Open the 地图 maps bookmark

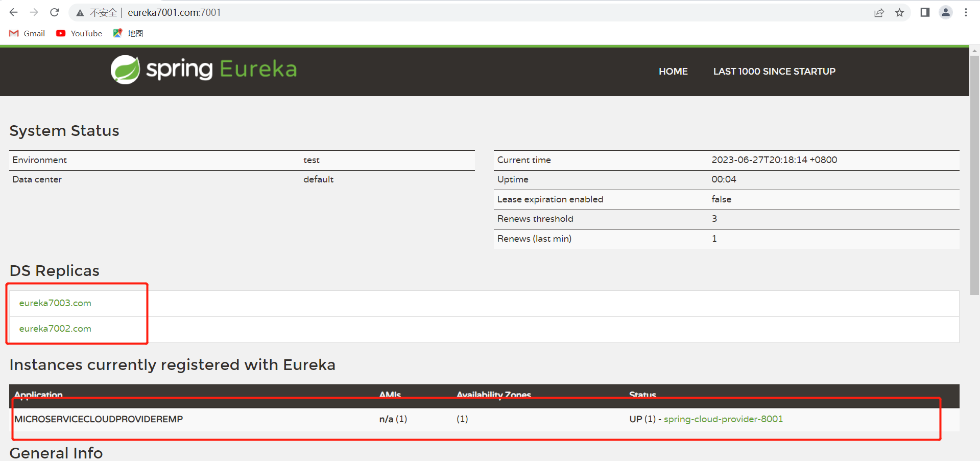click(x=128, y=33)
